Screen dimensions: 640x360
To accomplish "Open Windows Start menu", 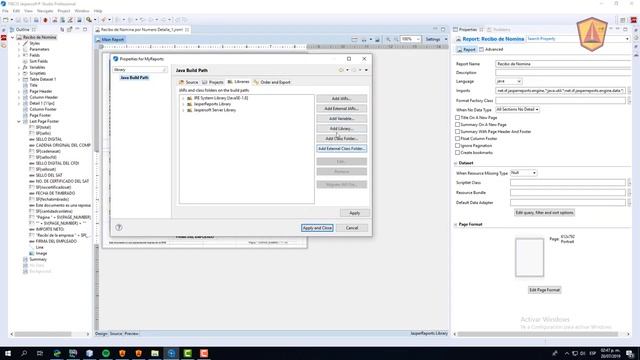I will pyautogui.click(x=7, y=353).
